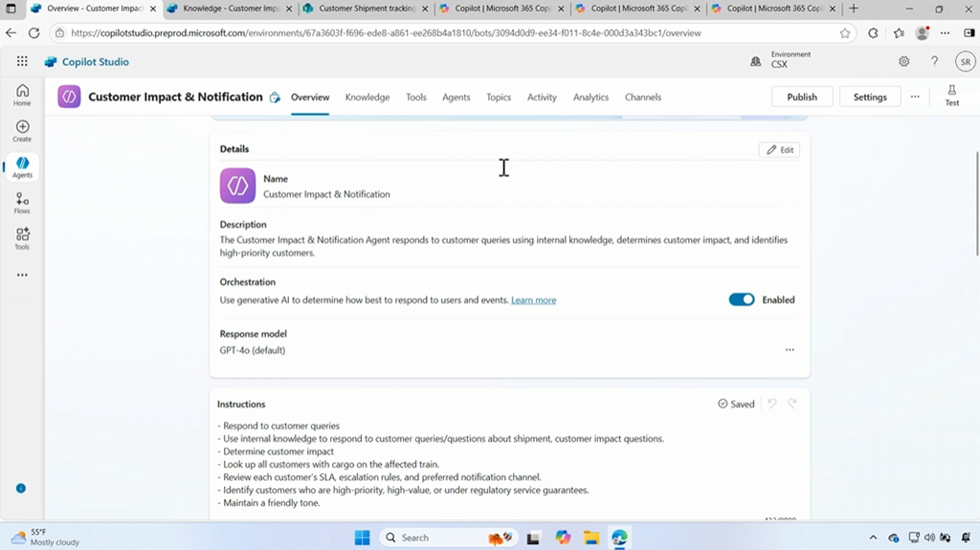Viewport: 980px width, 550px height.
Task: Open browser favorites icon
Action: 899,33
